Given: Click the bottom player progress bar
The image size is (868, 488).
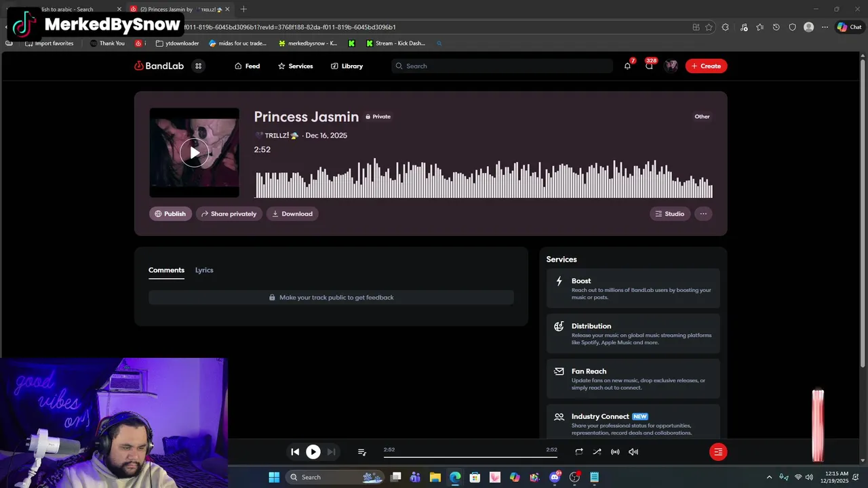Looking at the screenshot, I should click(471, 456).
